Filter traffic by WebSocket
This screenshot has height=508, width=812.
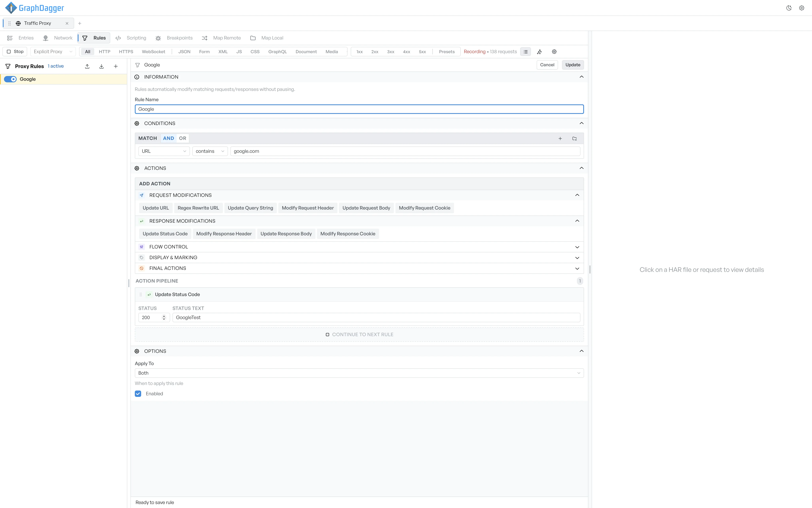(x=153, y=52)
